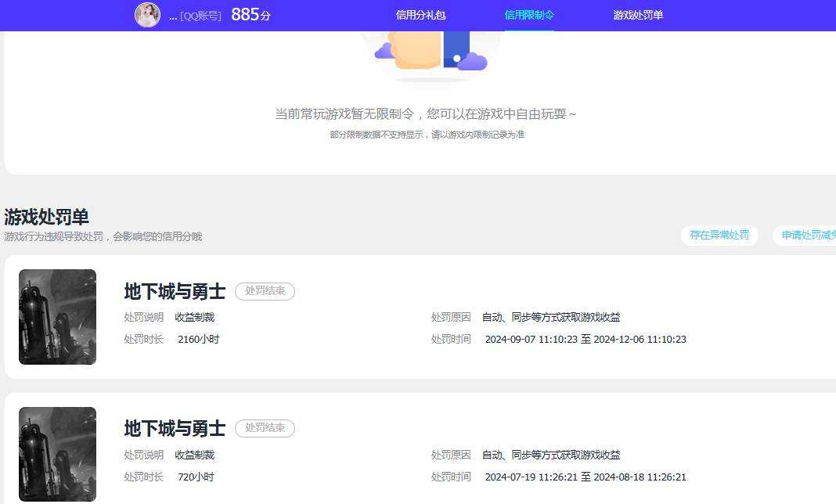Click the 游戏行为违规导致处罚 subtitle
Viewport: 836px width, 504px height.
[103, 236]
